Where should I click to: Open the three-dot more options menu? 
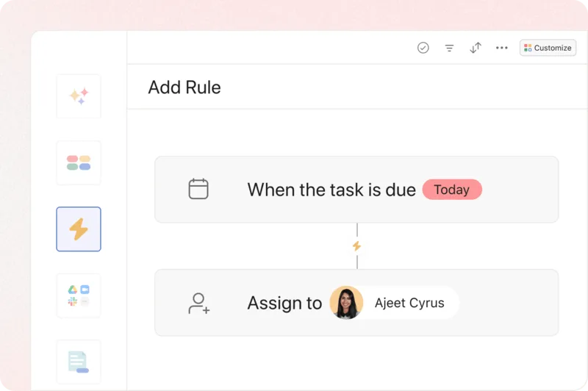[x=502, y=48]
